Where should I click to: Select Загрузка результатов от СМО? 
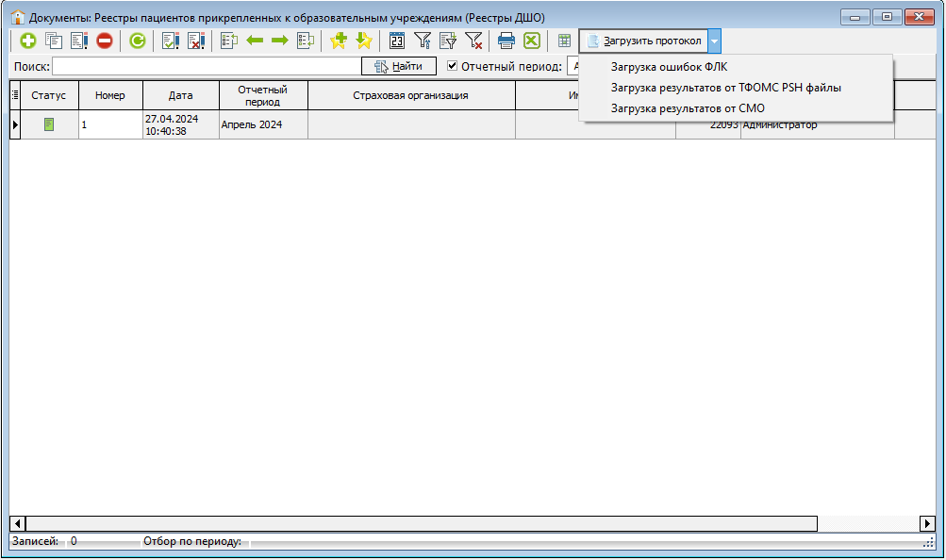pos(688,108)
